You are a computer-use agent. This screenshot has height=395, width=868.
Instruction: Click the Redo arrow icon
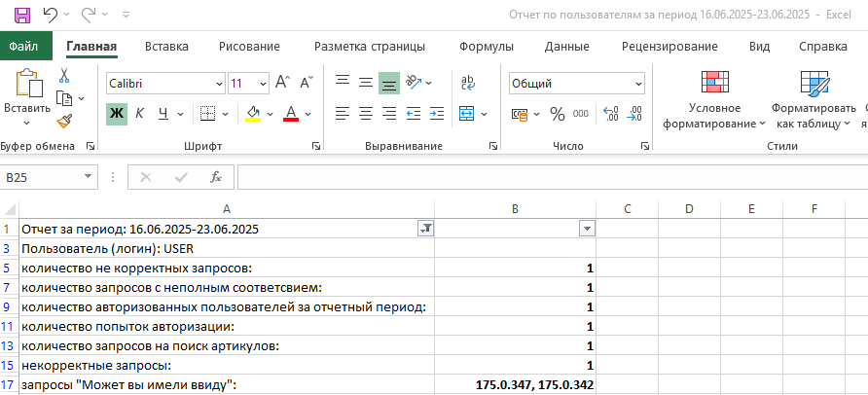coord(88,15)
